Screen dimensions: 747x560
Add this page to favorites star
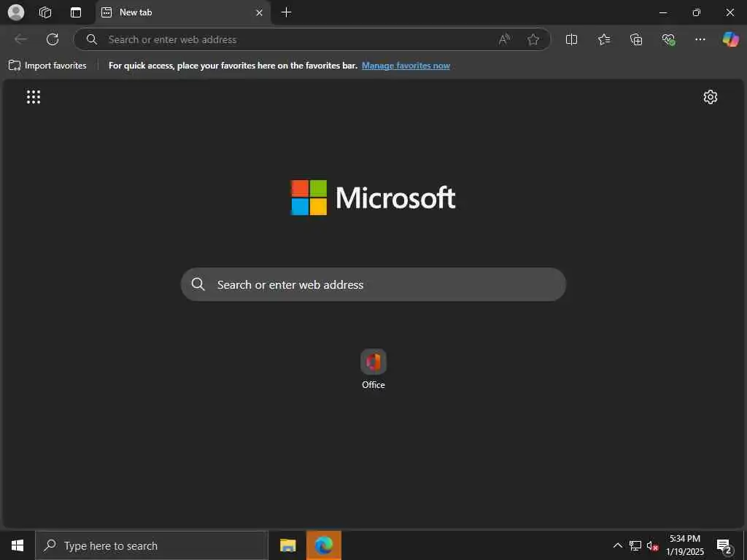[x=533, y=39]
